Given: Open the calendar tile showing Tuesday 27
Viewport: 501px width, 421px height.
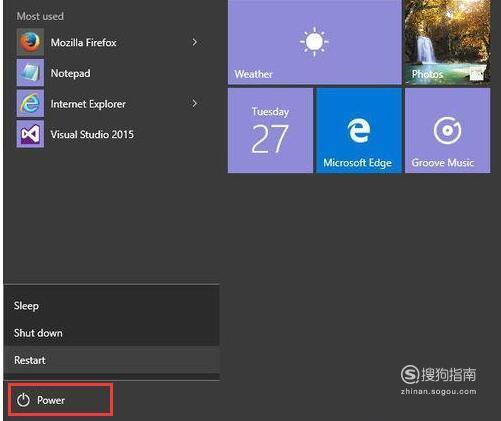Looking at the screenshot, I should click(270, 130).
